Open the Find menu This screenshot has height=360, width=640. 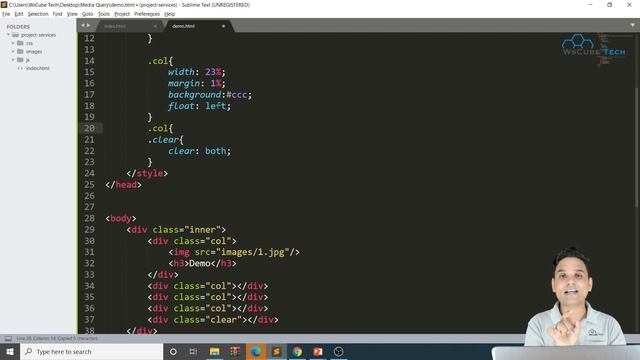pos(57,14)
